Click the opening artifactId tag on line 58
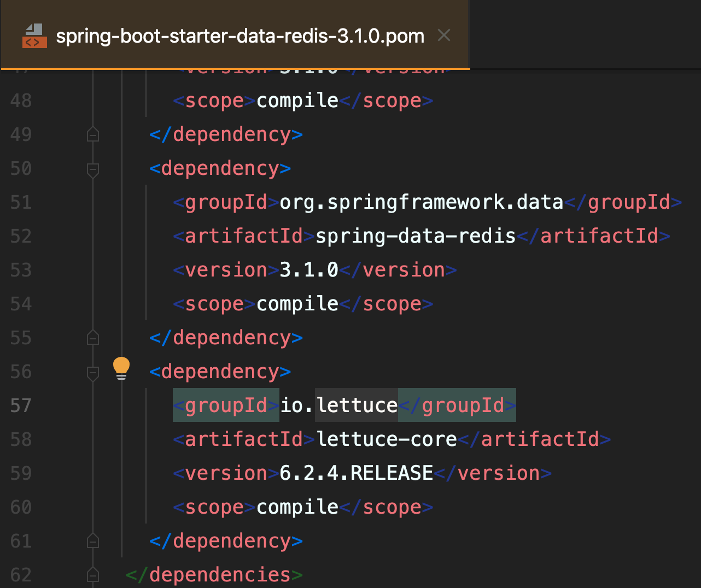The height and width of the screenshot is (588, 701). coord(244,439)
